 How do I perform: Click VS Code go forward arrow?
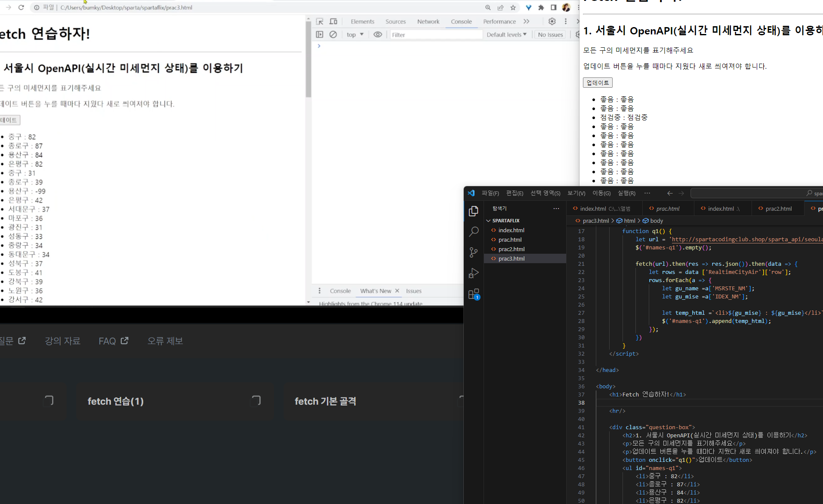click(681, 193)
